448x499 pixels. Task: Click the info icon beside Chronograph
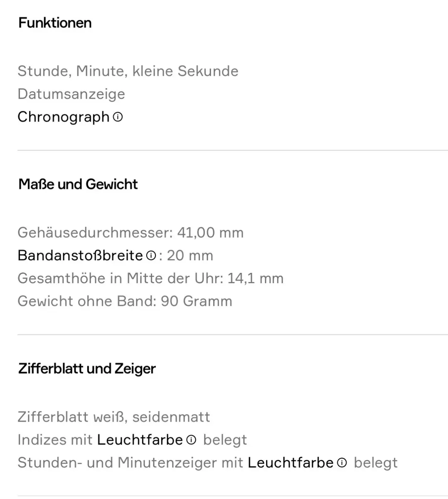[118, 117]
